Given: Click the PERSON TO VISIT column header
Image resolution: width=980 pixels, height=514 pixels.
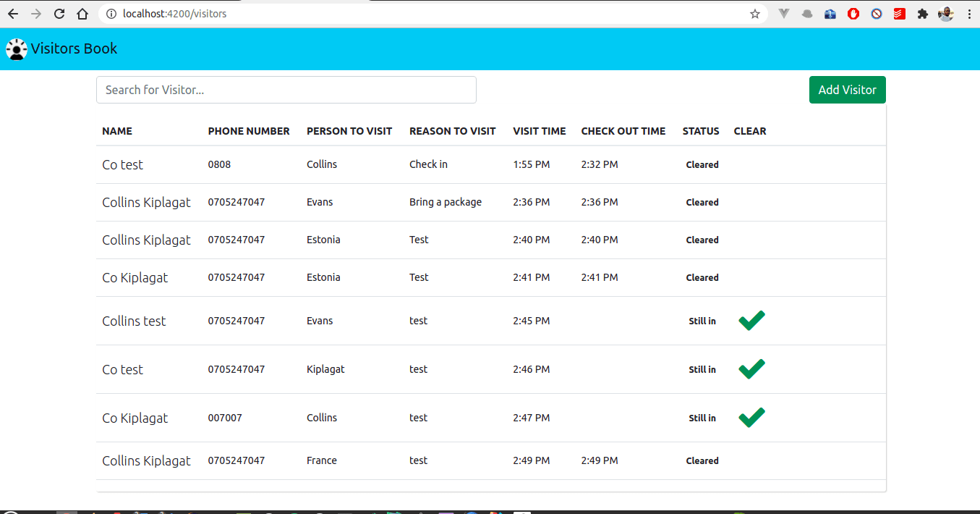Looking at the screenshot, I should click(x=349, y=131).
